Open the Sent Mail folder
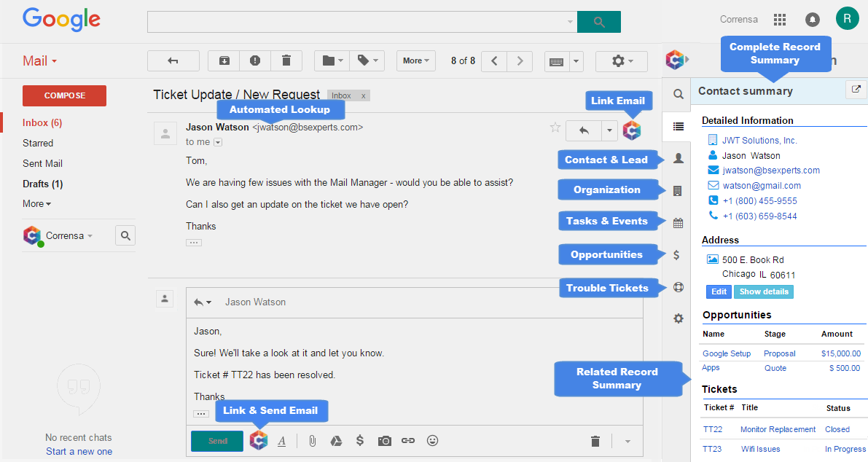This screenshot has width=868, height=462. (x=42, y=164)
